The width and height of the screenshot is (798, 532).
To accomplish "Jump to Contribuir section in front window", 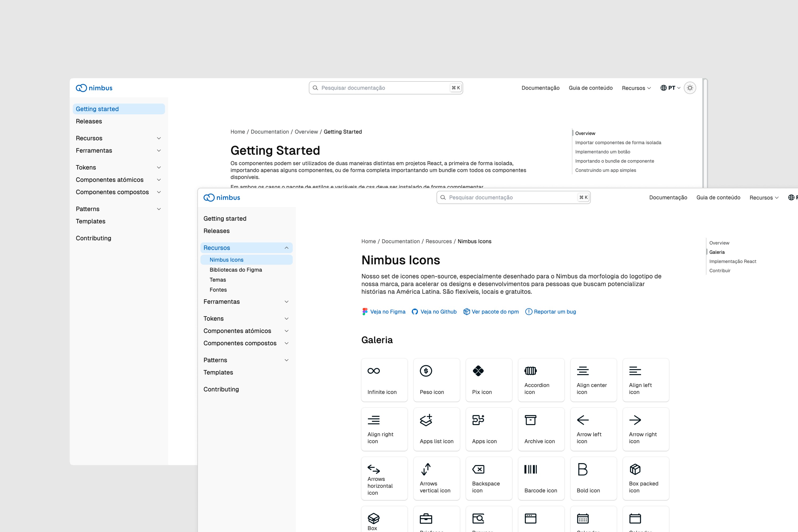I will pyautogui.click(x=720, y=271).
